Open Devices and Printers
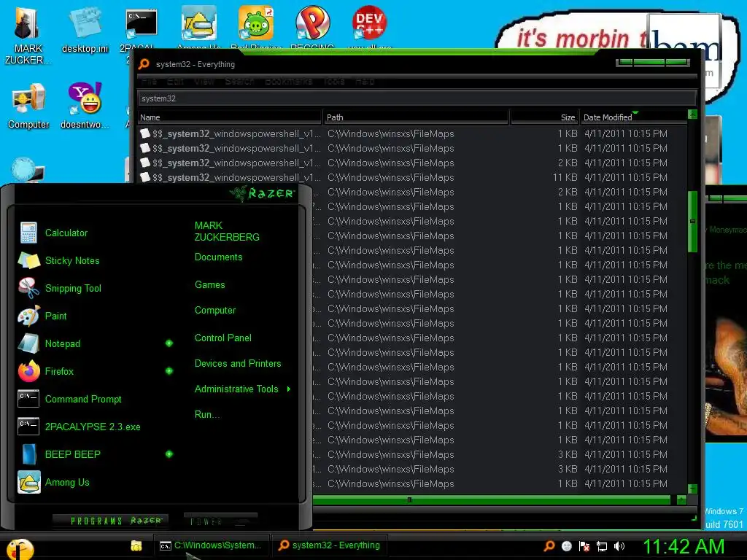747x560 pixels. click(238, 363)
